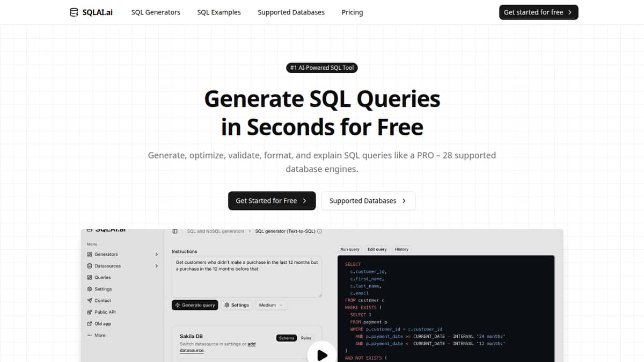Screen dimensions: 644x362
Task: Expand the Datasources chevron in the sidebar
Action: pyautogui.click(x=157, y=266)
